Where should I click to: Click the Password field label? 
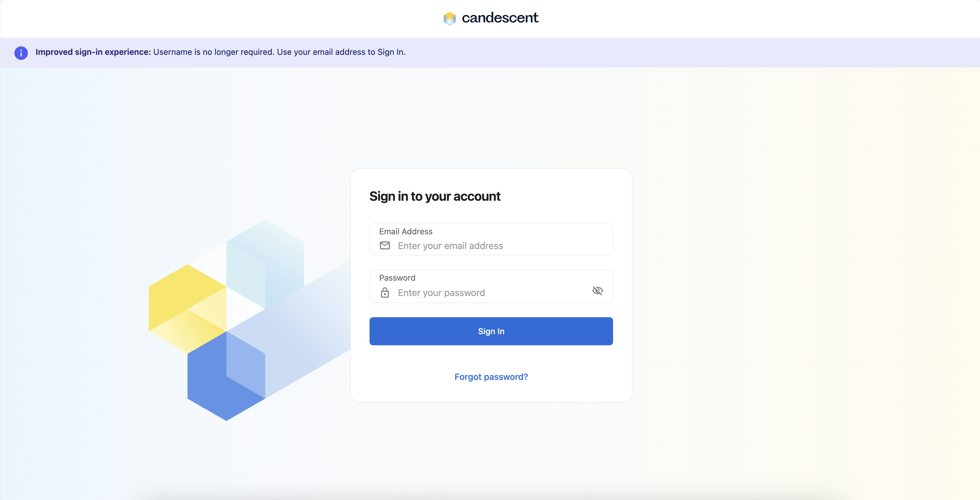pos(397,277)
